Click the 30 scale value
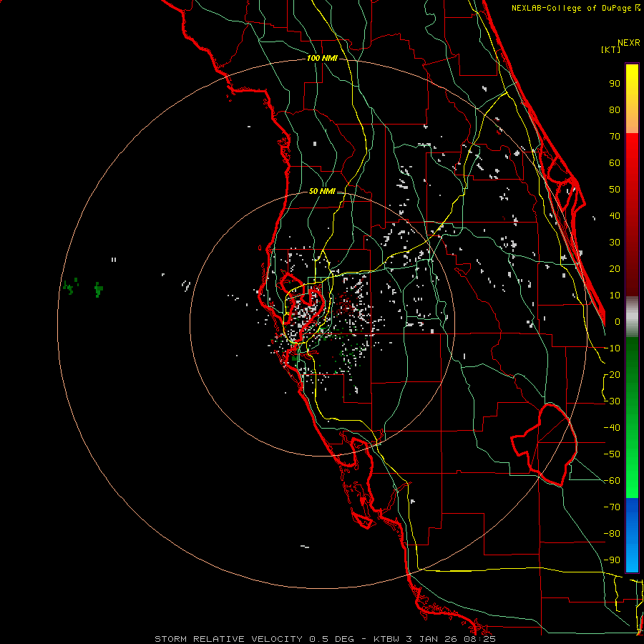The width and height of the screenshot is (644, 644). (615, 243)
